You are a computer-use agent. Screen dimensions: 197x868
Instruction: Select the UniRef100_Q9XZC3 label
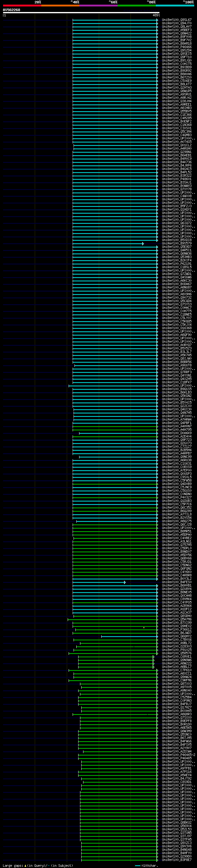[177, 843]
